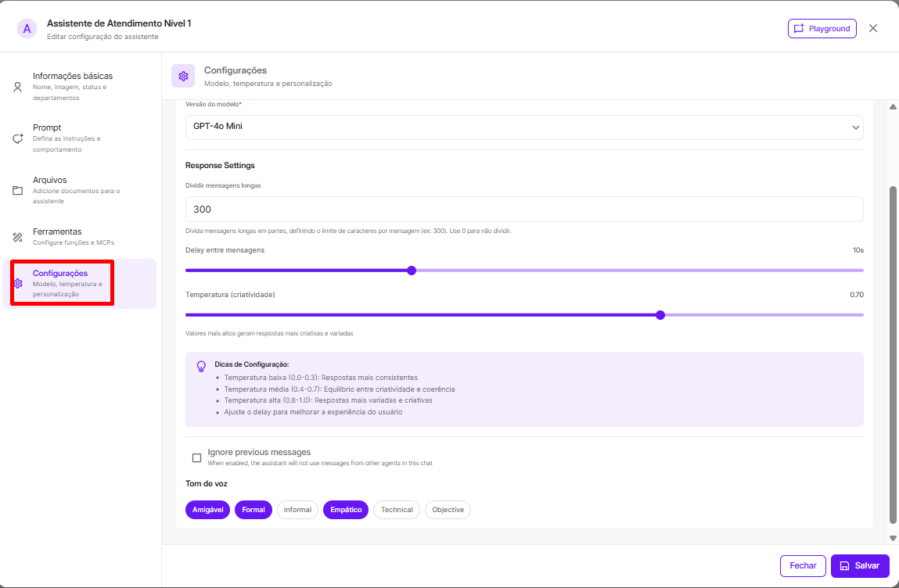Click the purple avatar icon with letter A

tap(27, 29)
